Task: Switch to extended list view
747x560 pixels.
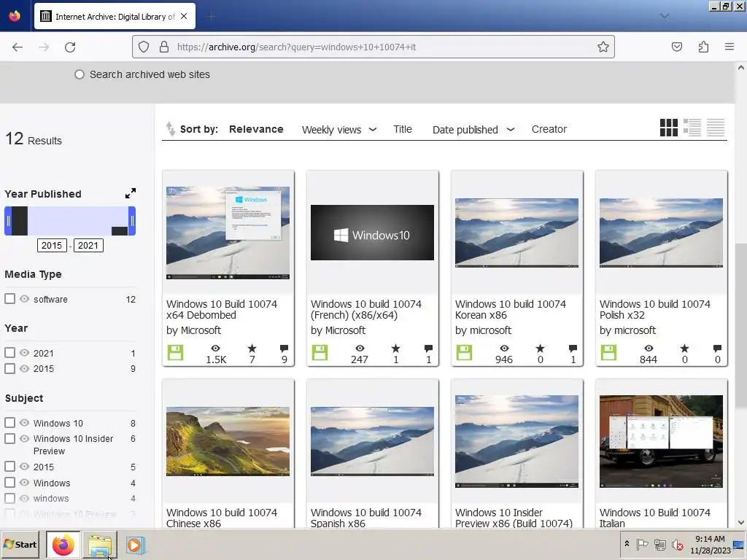Action: pyautogui.click(x=692, y=128)
